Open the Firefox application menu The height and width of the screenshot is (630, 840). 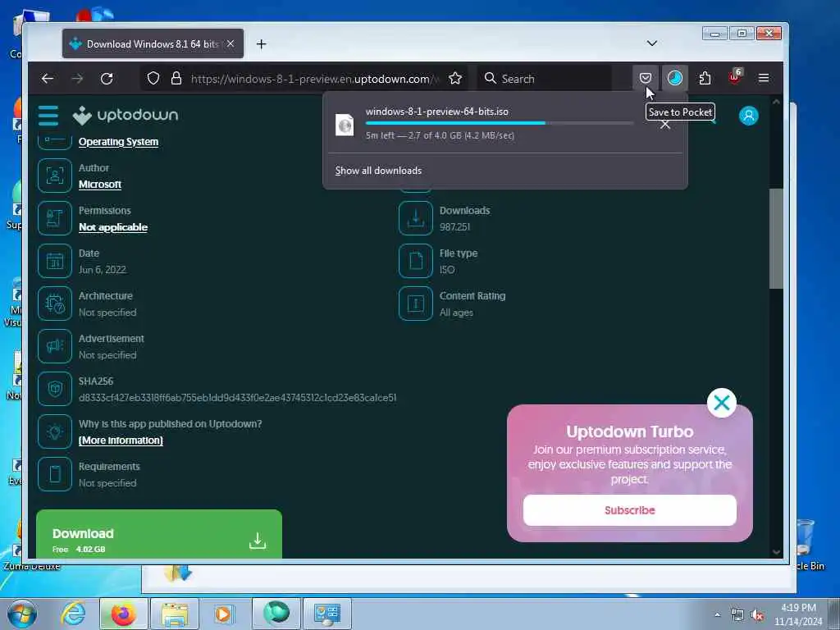click(x=764, y=79)
